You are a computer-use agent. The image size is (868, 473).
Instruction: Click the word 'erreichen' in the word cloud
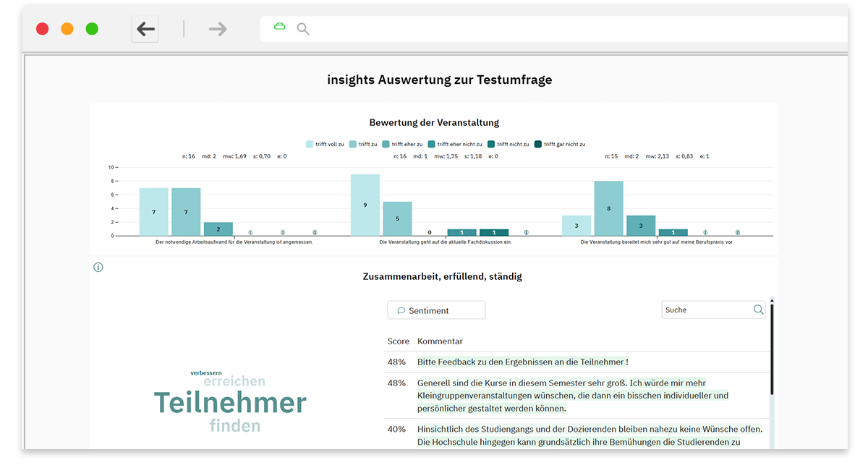pyautogui.click(x=234, y=381)
